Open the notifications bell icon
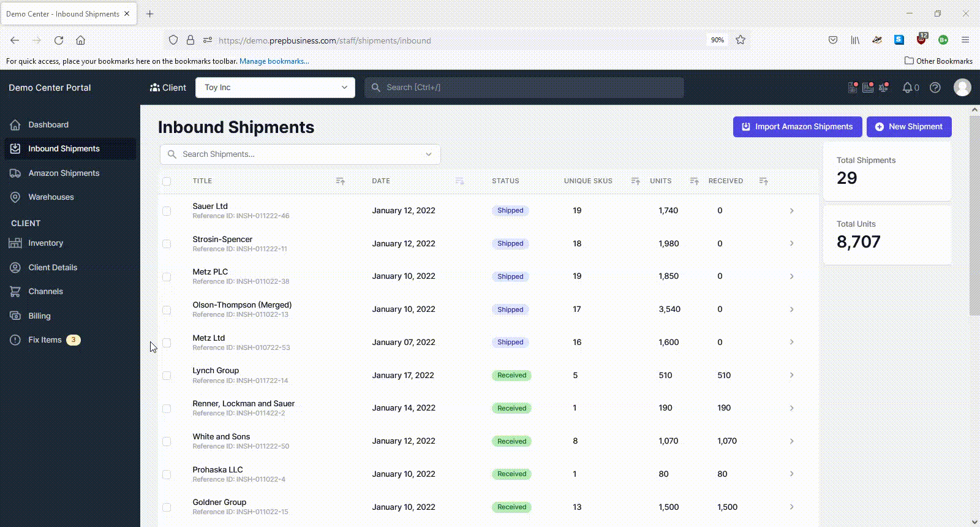This screenshot has height=527, width=980. tap(908, 88)
